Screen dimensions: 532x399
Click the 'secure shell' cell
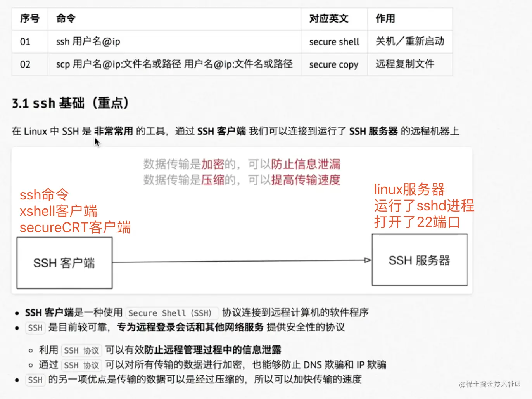[334, 42]
